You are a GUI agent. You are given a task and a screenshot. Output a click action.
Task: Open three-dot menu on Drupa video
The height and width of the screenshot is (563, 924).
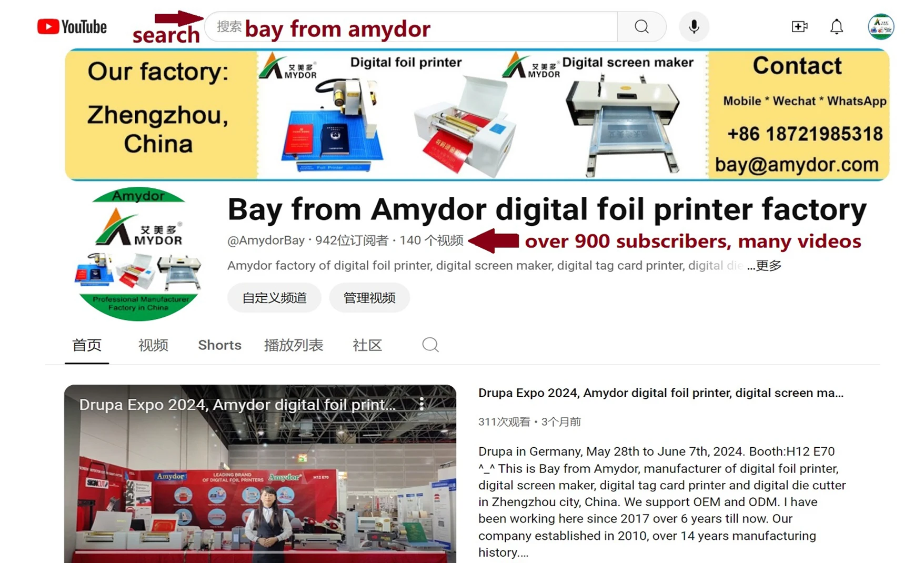[x=421, y=404]
